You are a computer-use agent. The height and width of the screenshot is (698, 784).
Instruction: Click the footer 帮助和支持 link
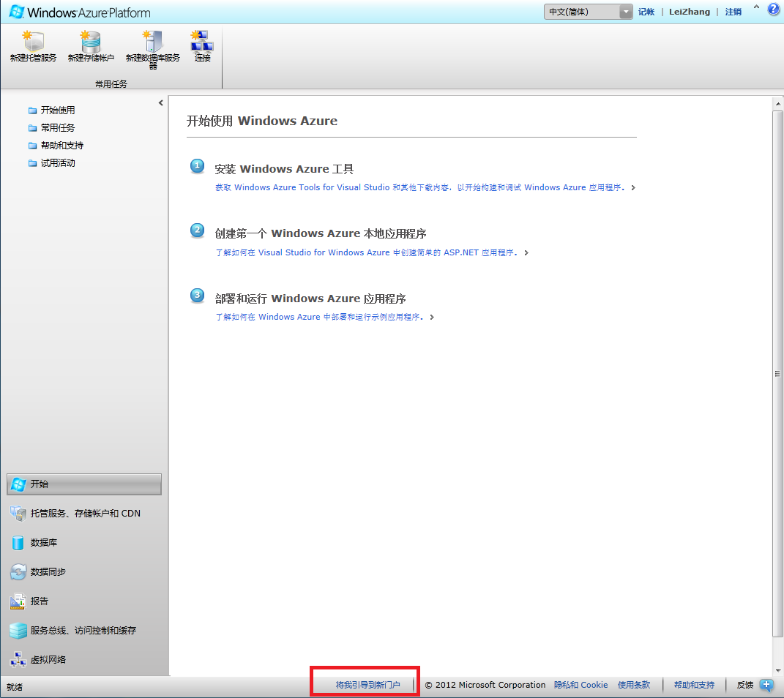point(694,685)
